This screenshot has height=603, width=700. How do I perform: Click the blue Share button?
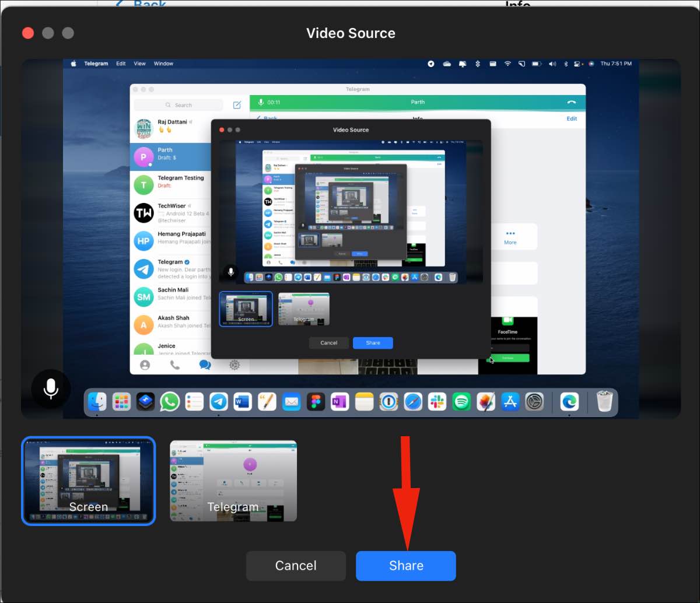[x=406, y=566]
